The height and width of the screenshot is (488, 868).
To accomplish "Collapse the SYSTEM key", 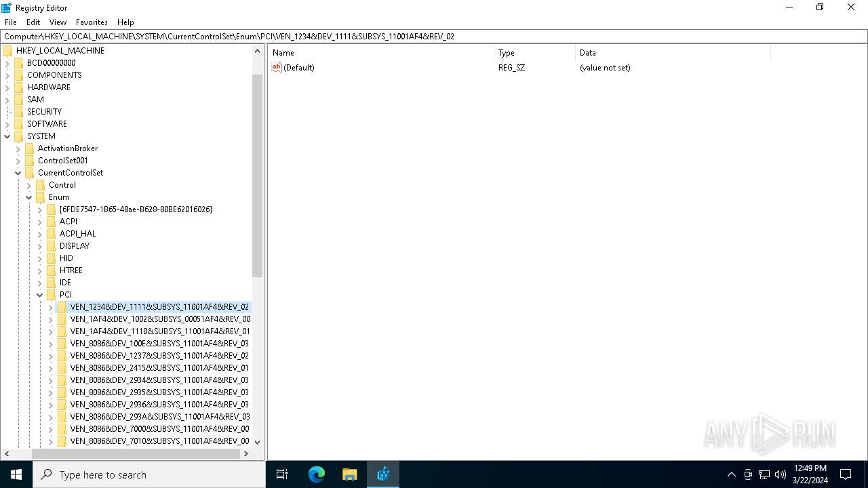I will 7,136.
